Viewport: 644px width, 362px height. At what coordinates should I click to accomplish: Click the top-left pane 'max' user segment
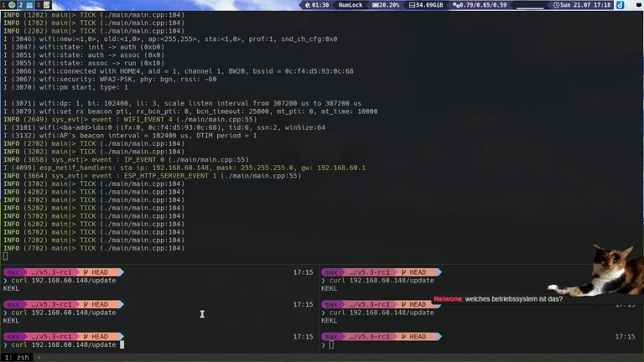pyautogui.click(x=13, y=272)
